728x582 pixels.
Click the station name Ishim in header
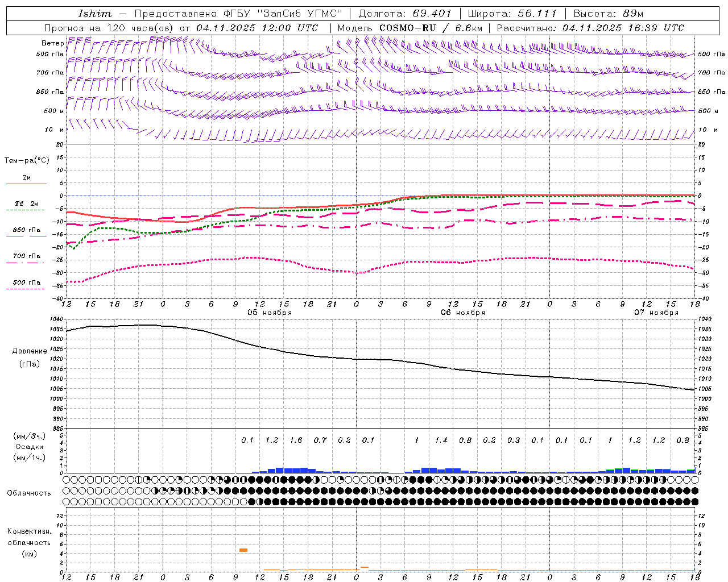(95, 14)
